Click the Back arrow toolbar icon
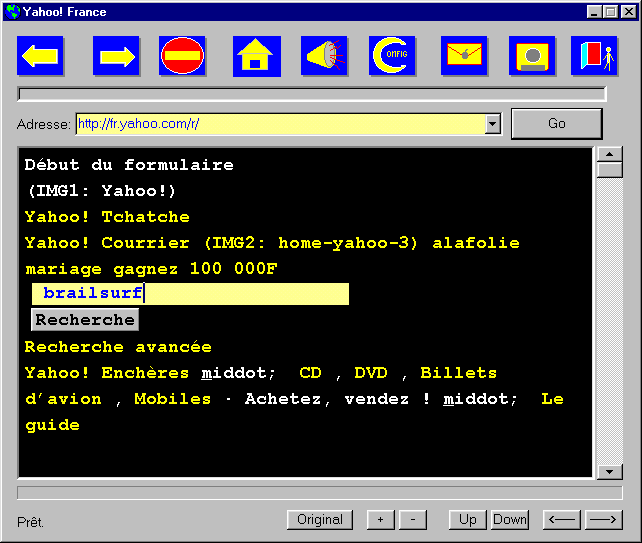 (x=40, y=56)
